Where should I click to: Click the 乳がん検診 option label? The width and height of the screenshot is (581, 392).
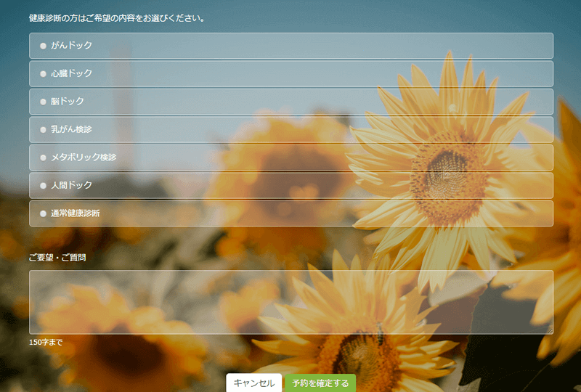71,129
